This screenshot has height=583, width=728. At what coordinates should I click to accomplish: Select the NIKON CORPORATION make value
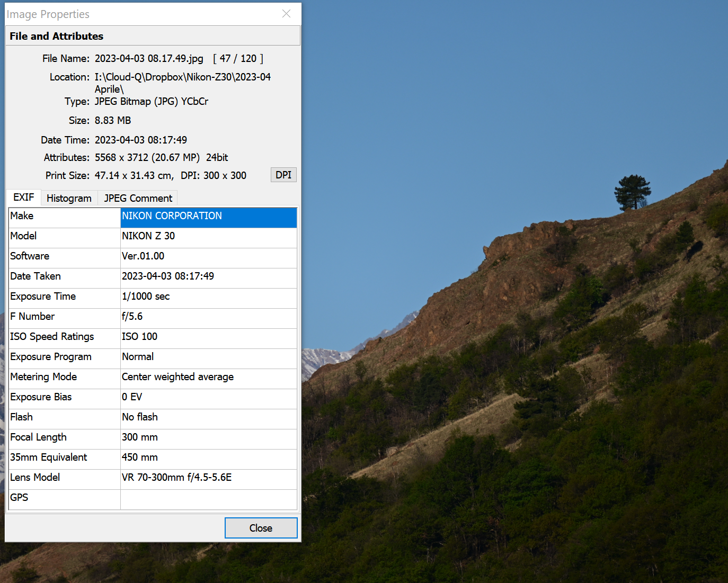(208, 216)
